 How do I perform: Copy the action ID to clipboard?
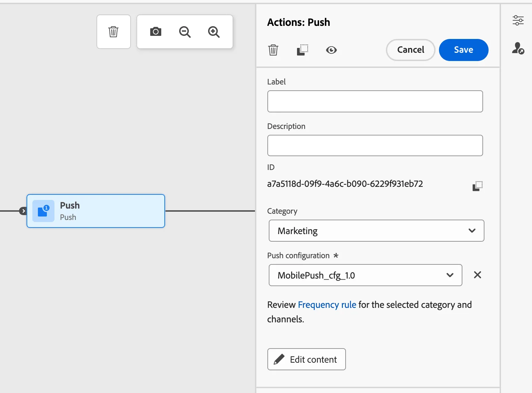point(478,186)
